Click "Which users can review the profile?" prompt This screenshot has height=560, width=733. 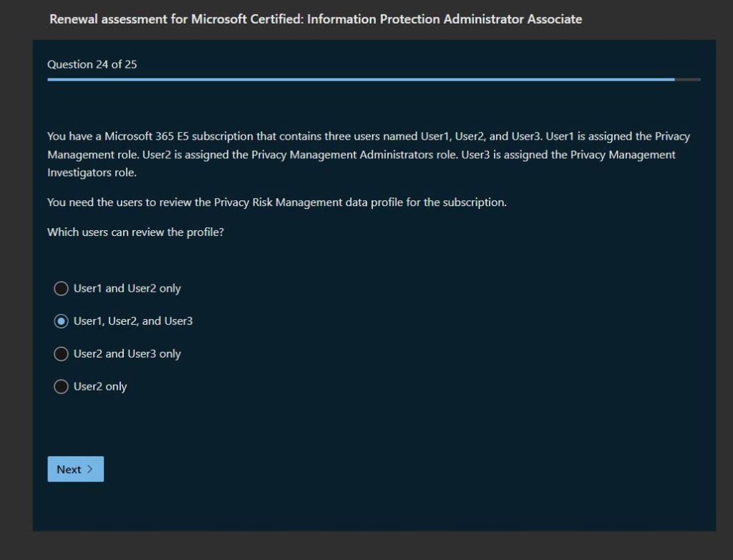point(135,232)
